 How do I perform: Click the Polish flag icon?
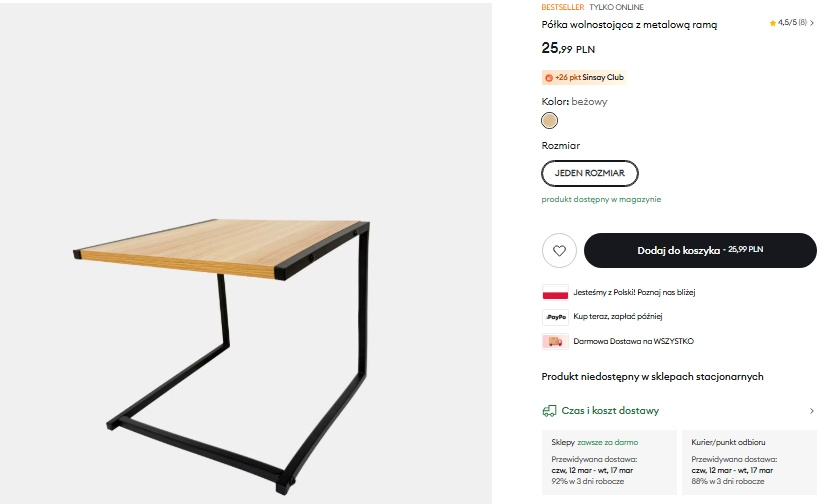pos(555,293)
